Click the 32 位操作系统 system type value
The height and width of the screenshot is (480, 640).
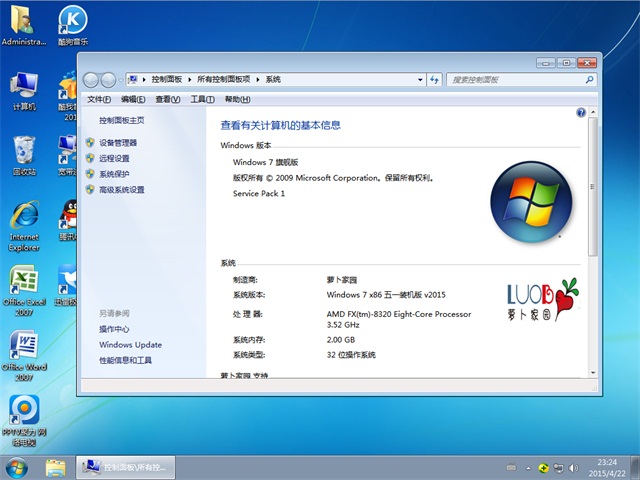351,355
